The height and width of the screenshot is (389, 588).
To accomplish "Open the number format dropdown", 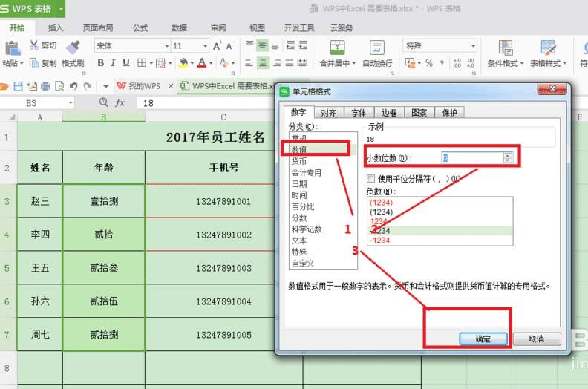I will [473, 46].
